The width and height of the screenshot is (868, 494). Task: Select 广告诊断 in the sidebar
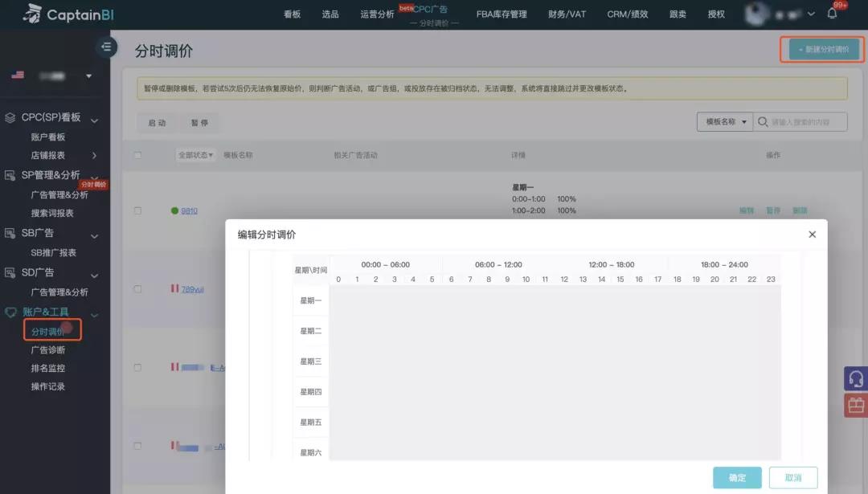(x=48, y=349)
